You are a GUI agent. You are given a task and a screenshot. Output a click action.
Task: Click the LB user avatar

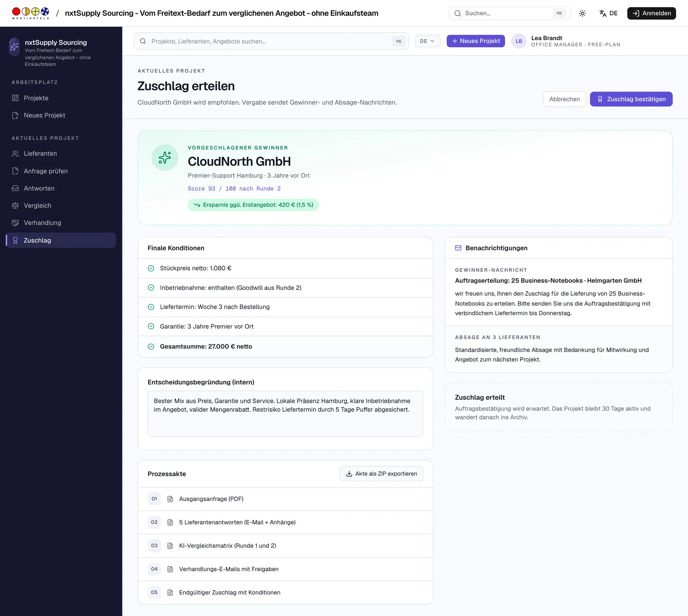click(x=519, y=41)
